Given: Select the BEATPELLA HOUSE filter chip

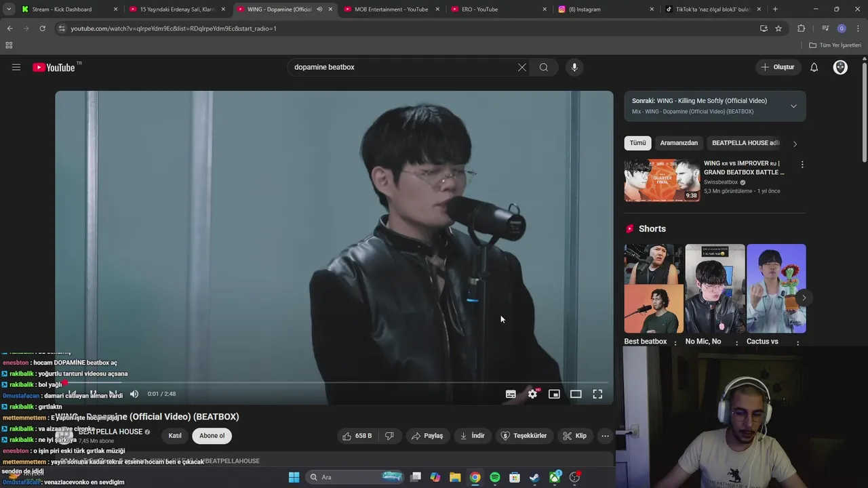Looking at the screenshot, I should pyautogui.click(x=745, y=143).
